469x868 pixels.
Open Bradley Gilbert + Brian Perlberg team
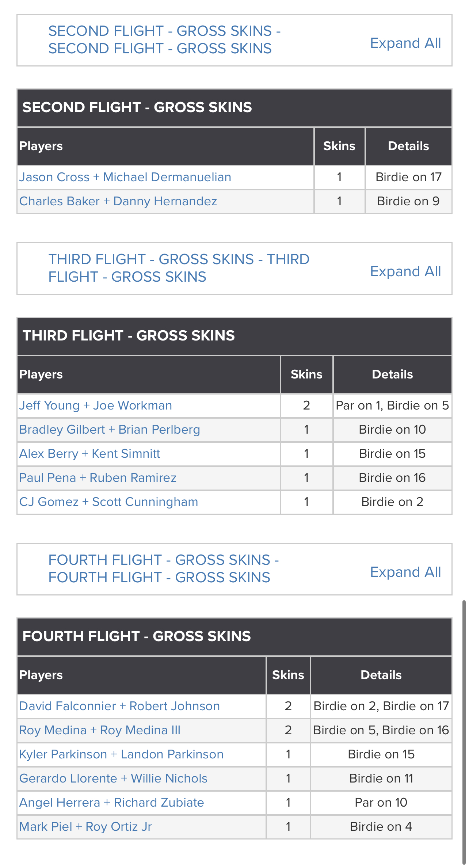coord(110,430)
